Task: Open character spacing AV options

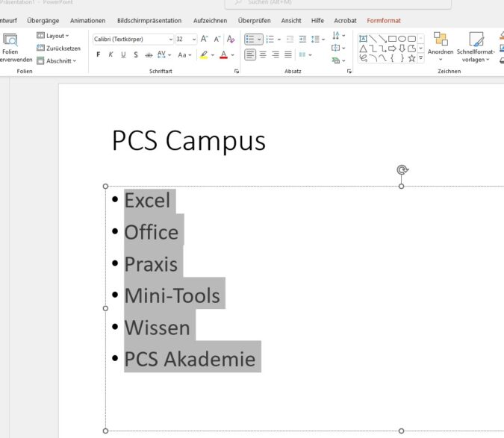Action: coord(164,55)
